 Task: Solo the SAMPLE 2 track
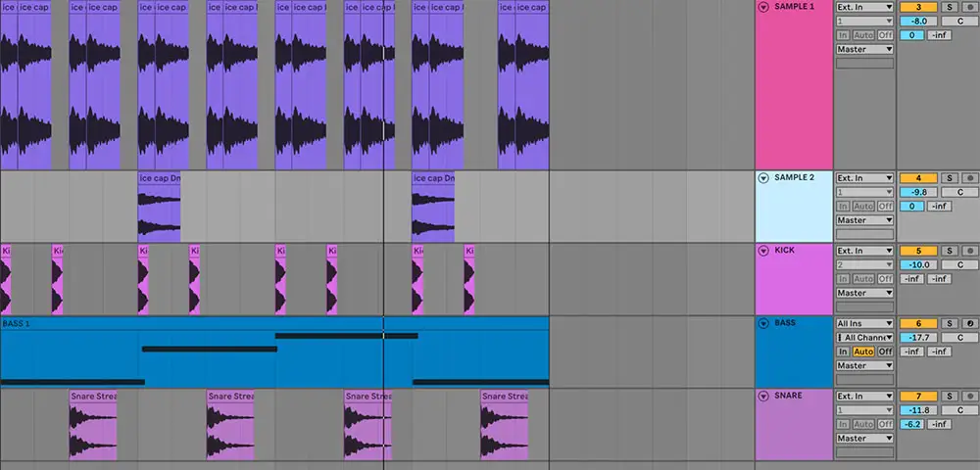click(x=949, y=178)
